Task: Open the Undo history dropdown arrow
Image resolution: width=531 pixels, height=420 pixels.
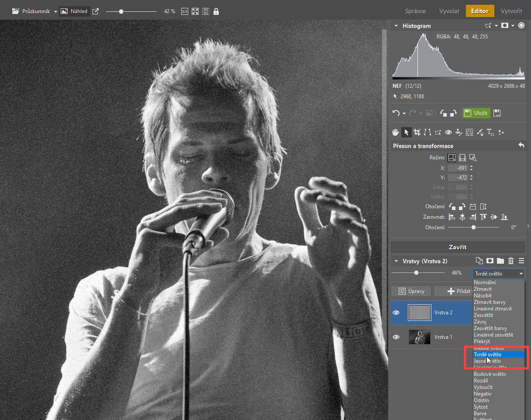Action: tap(404, 114)
